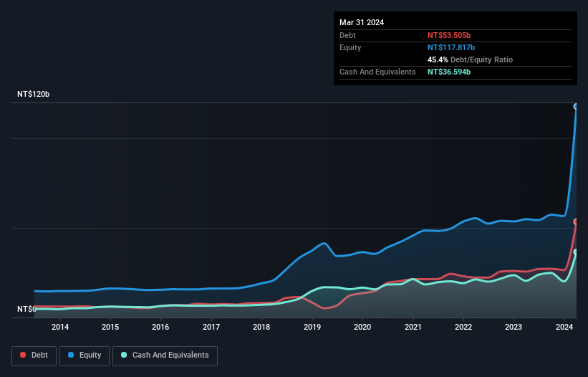The image size is (588, 377).
Task: Click the 2017 x-axis label
Action: click(211, 327)
